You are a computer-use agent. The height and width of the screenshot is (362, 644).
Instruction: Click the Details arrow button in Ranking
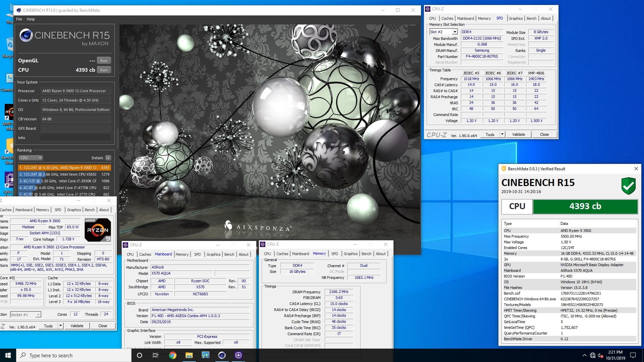tap(108, 158)
